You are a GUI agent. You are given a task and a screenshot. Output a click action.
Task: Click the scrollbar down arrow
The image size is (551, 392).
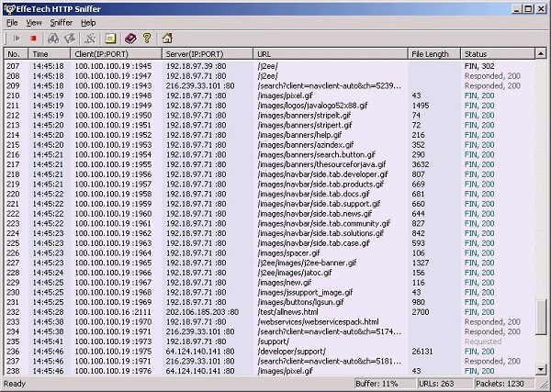coord(541,370)
